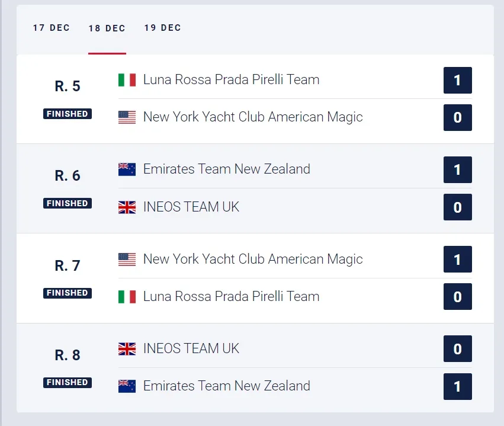Image resolution: width=504 pixels, height=426 pixels.
Task: Click the UK flag in race R. 8
Action: 127,349
